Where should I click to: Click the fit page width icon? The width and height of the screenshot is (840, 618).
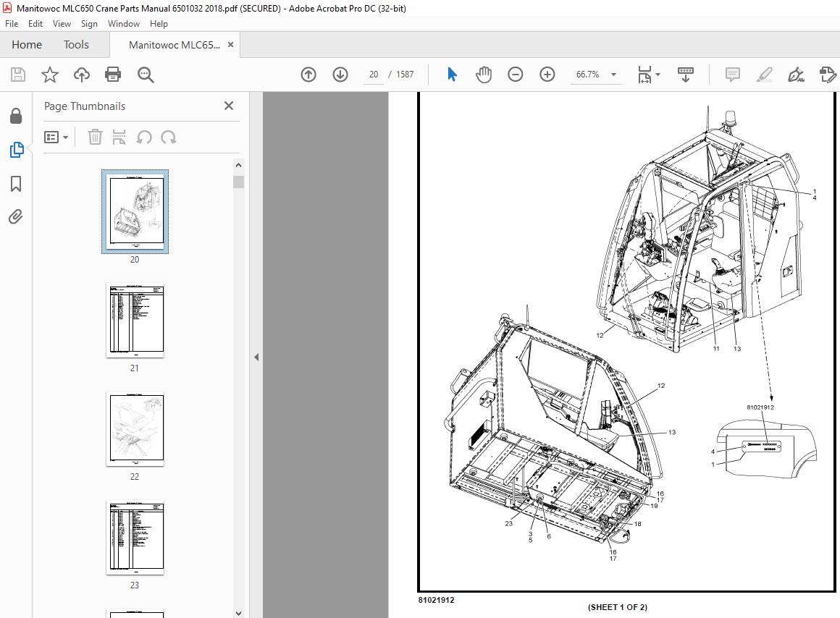coord(644,75)
